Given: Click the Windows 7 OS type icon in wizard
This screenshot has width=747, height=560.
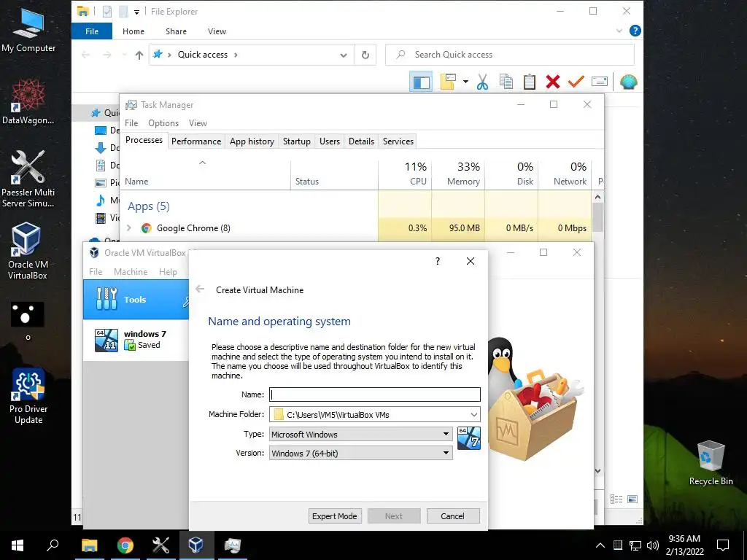Looking at the screenshot, I should coord(469,438).
